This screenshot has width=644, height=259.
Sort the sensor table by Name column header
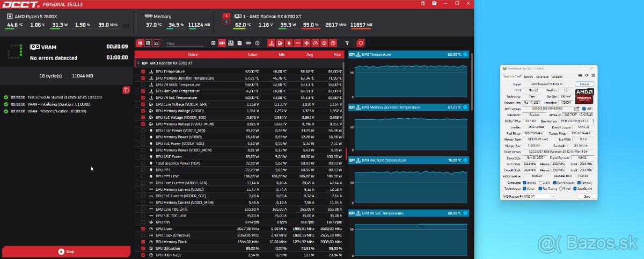click(x=193, y=54)
